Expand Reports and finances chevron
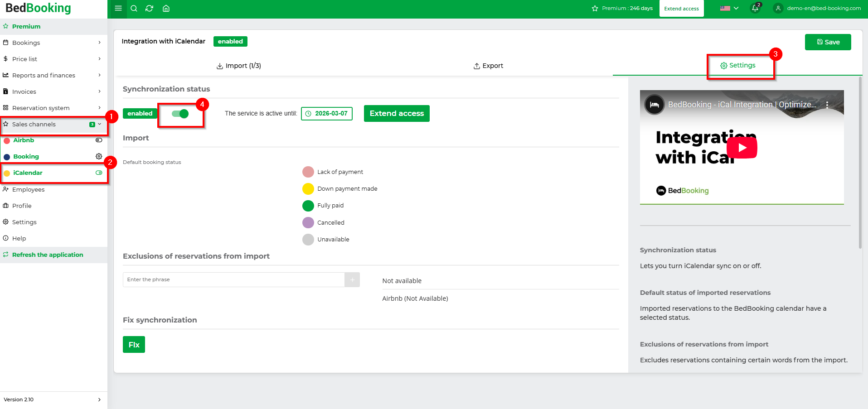 click(100, 75)
